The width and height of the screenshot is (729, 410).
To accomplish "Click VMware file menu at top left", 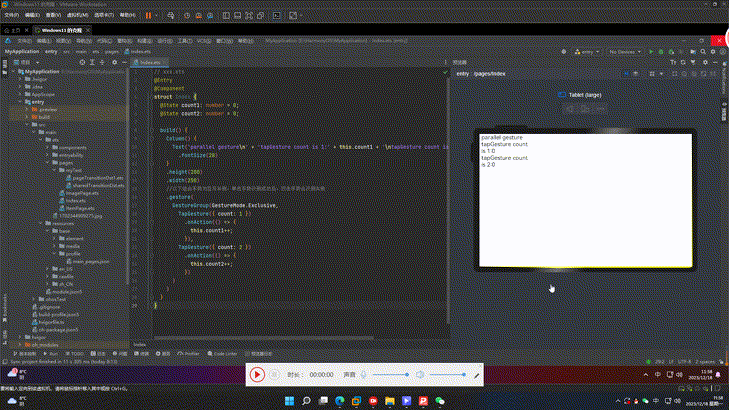I will (x=11, y=15).
